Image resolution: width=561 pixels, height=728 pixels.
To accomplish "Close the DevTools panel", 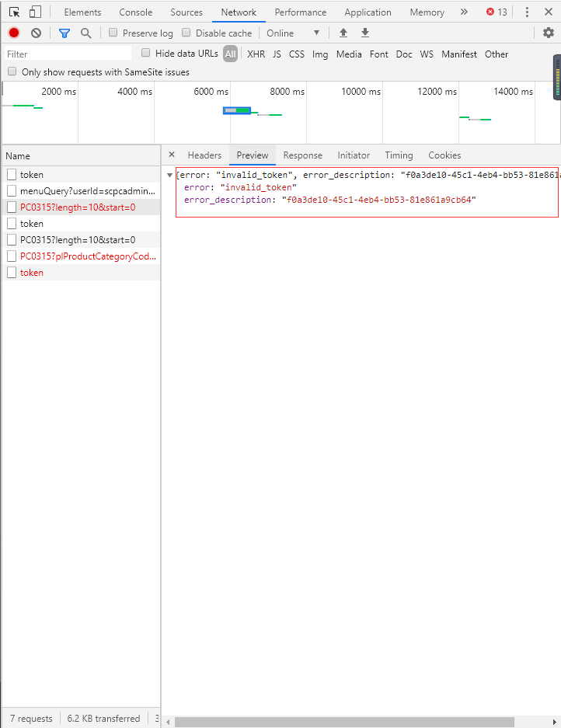I will point(549,12).
